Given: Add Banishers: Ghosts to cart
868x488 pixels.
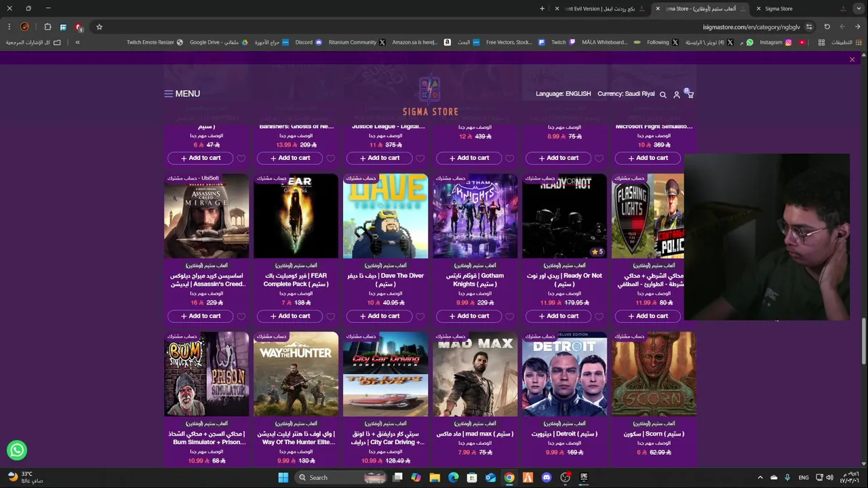Looking at the screenshot, I should 290,158.
